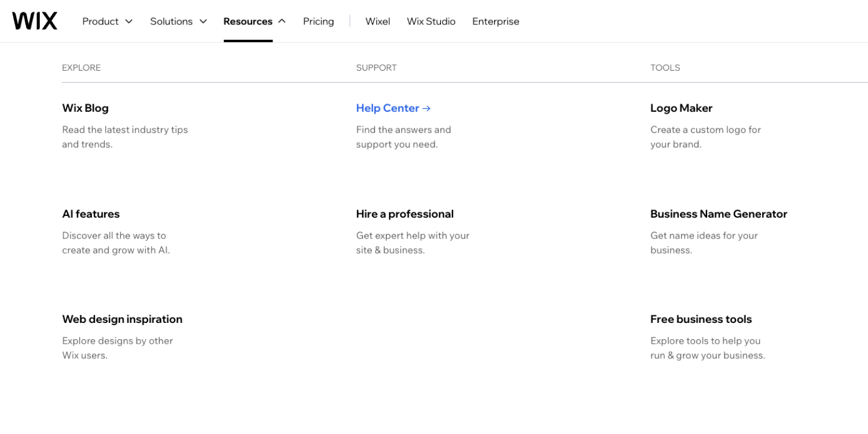This screenshot has width=868, height=434.
Task: Click the TOOLS section heading
Action: tap(665, 68)
